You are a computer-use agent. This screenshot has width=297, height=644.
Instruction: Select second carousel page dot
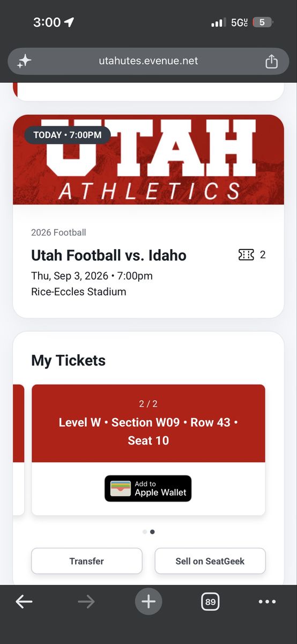[x=152, y=532]
